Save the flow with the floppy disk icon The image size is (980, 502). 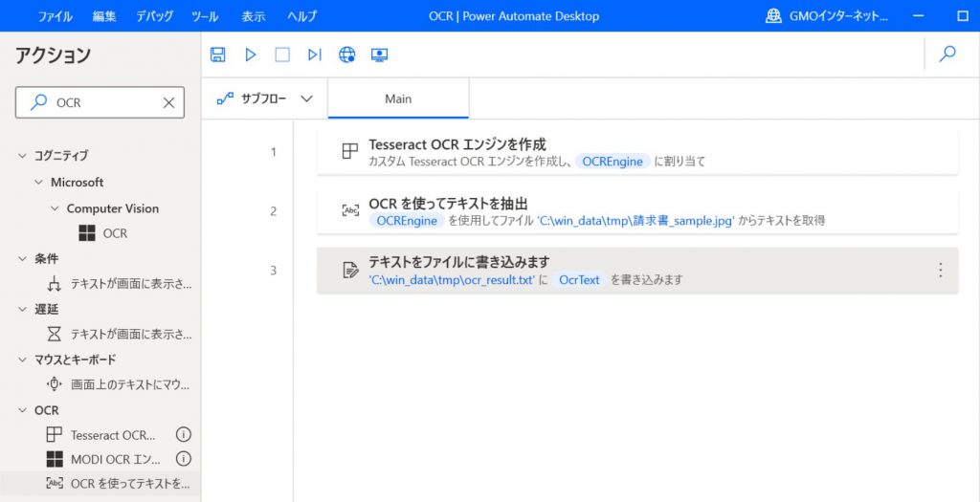(217, 55)
